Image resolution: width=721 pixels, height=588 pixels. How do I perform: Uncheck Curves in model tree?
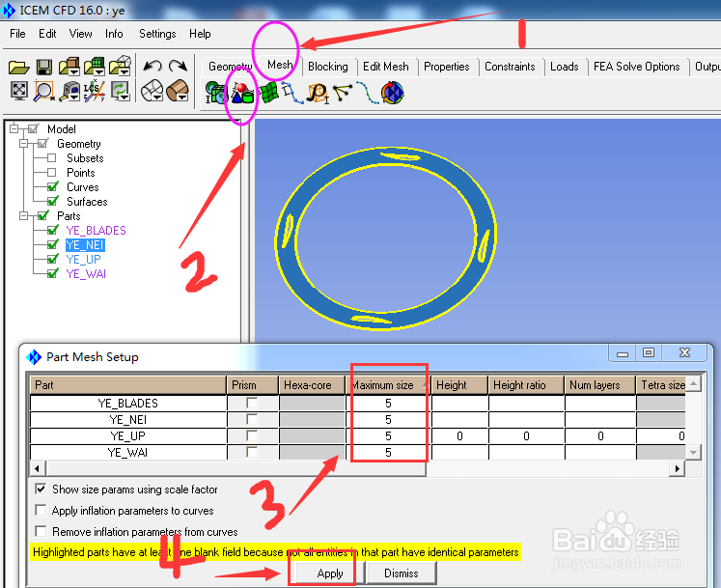(x=53, y=186)
